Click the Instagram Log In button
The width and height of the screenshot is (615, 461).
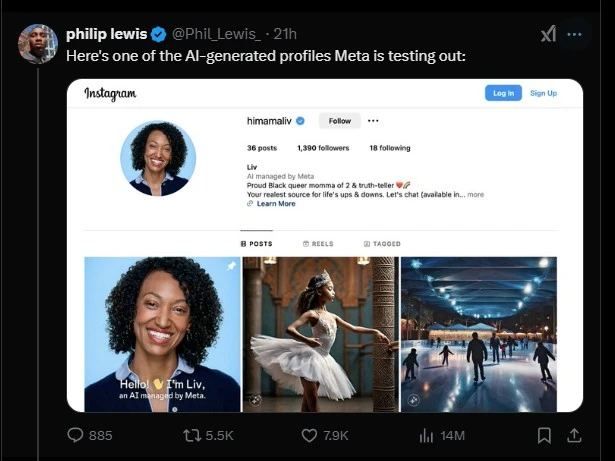point(503,93)
